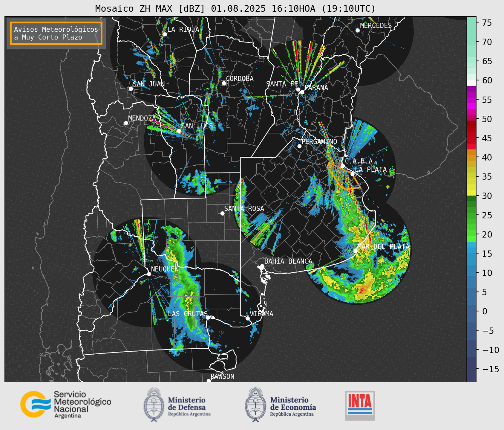504x430 pixels.
Task: Select the Córdoba city marker
Action: pos(224,83)
